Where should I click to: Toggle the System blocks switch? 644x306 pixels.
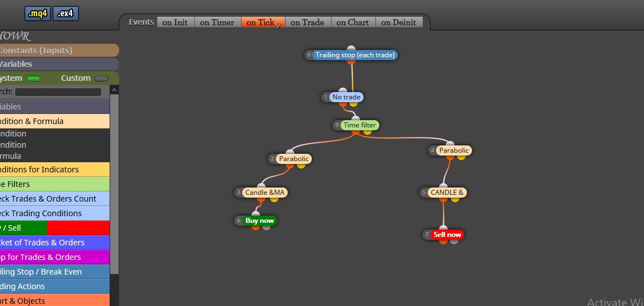[x=33, y=79]
